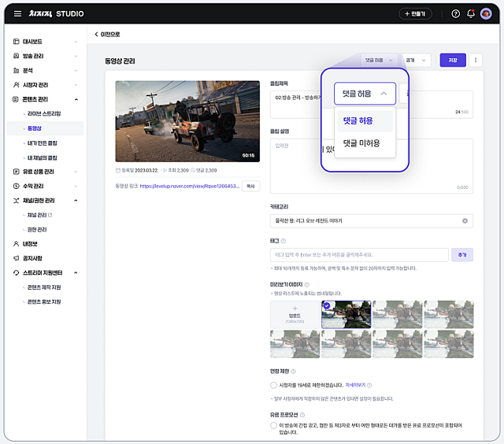Select the checked second preview thumbnail
Viewport: 504px width, 444px height.
345,314
